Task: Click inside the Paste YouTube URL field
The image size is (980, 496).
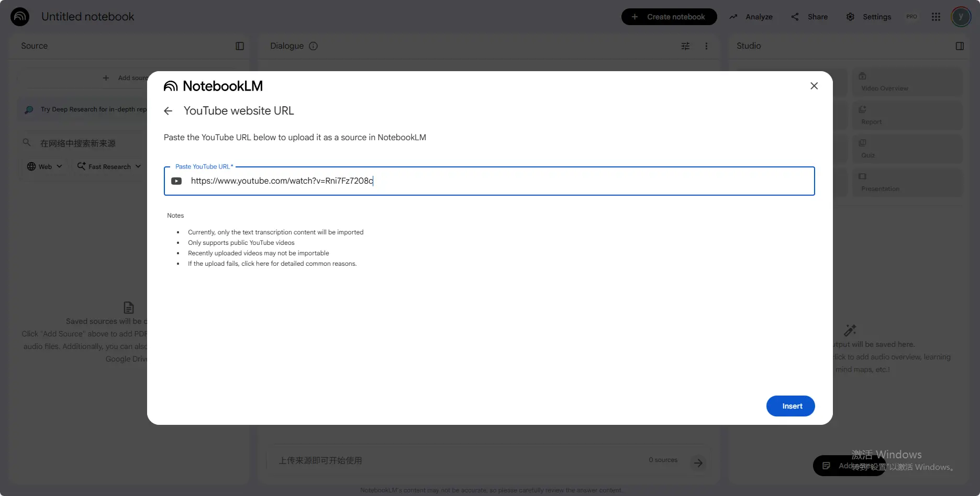Action: pyautogui.click(x=489, y=181)
